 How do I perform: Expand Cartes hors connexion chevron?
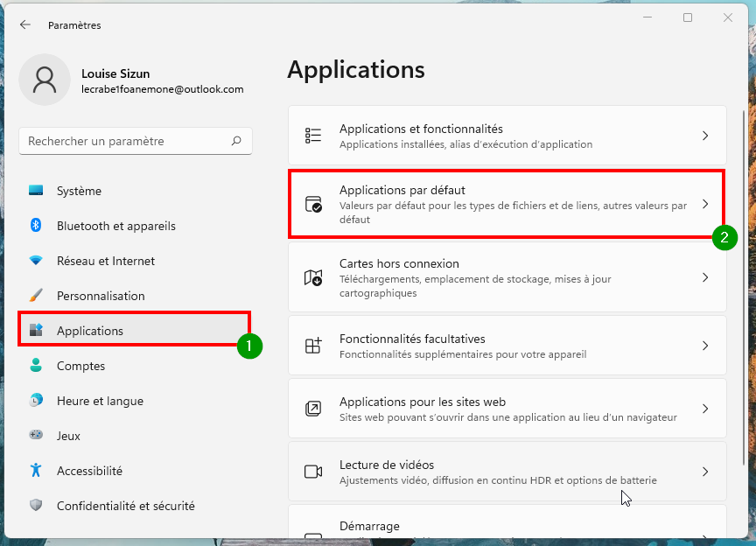coord(705,277)
